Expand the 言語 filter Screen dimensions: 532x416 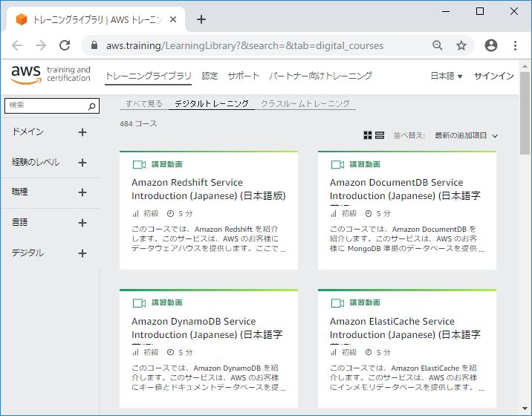click(82, 223)
